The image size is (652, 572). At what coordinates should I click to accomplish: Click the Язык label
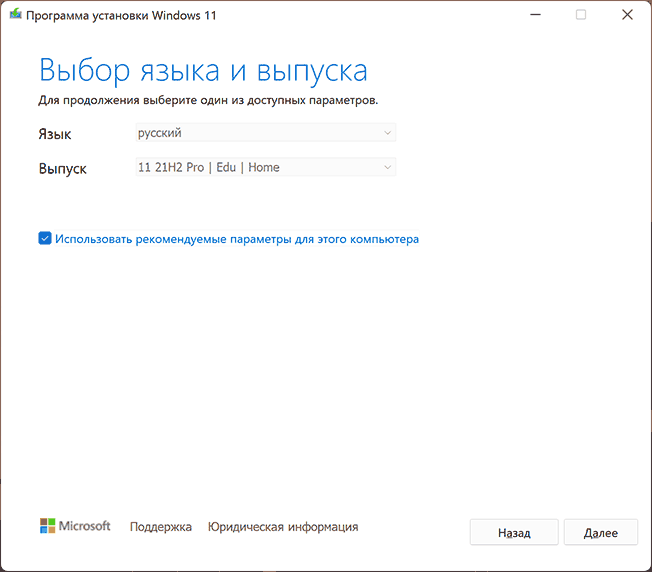coord(55,134)
